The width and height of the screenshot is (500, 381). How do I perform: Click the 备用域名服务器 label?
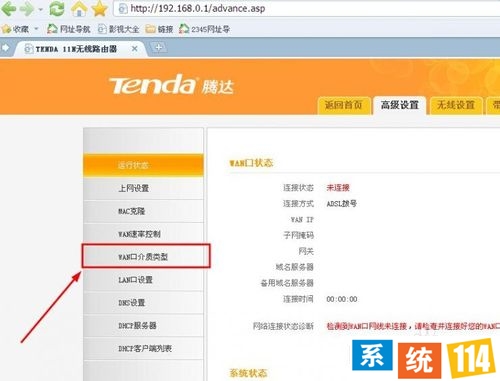(x=287, y=283)
